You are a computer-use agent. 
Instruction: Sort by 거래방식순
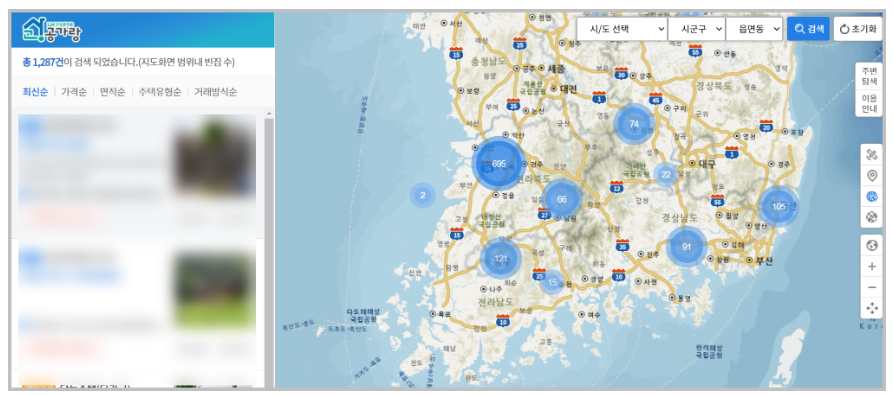coord(215,92)
